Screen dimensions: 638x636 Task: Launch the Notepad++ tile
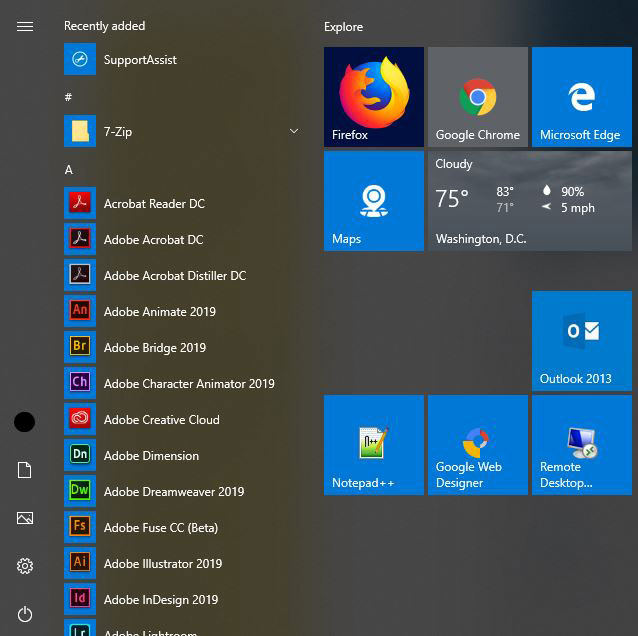coord(374,445)
